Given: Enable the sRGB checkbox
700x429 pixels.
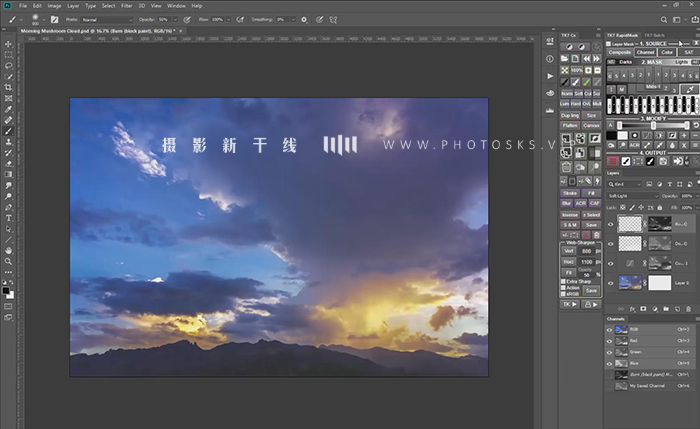Looking at the screenshot, I should point(563,294).
